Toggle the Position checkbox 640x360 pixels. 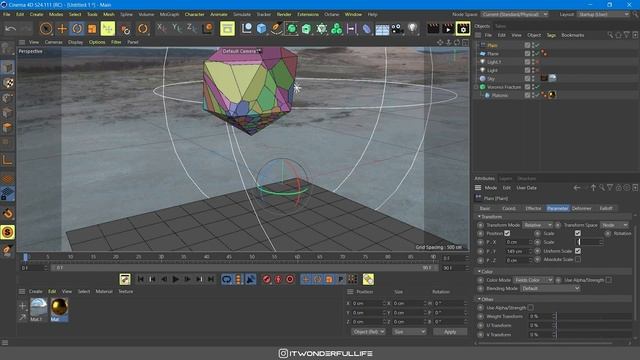tap(507, 233)
